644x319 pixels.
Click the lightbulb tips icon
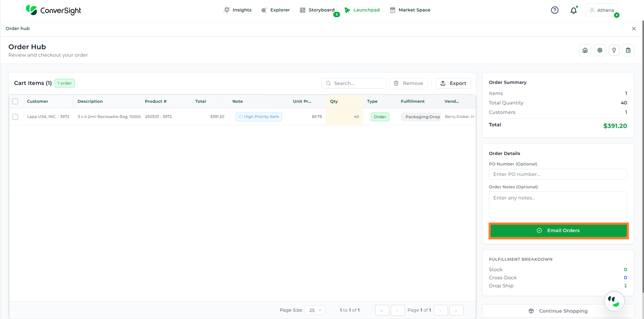[614, 50]
